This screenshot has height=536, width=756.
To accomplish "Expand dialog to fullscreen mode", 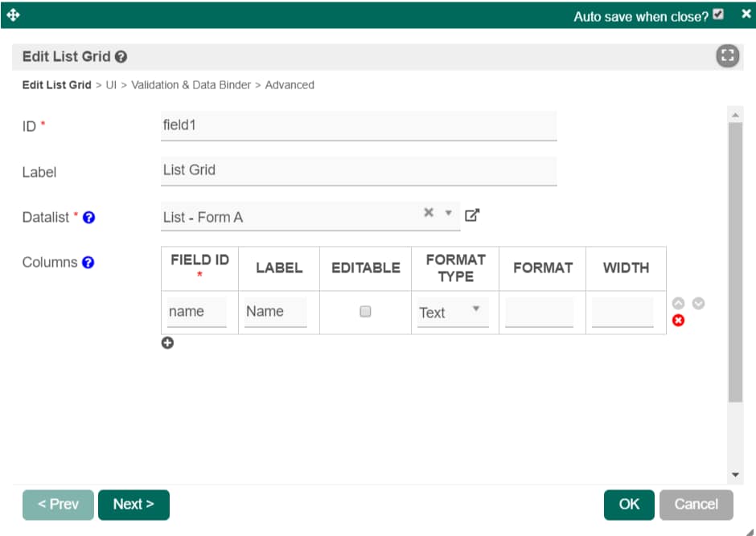I will [727, 56].
